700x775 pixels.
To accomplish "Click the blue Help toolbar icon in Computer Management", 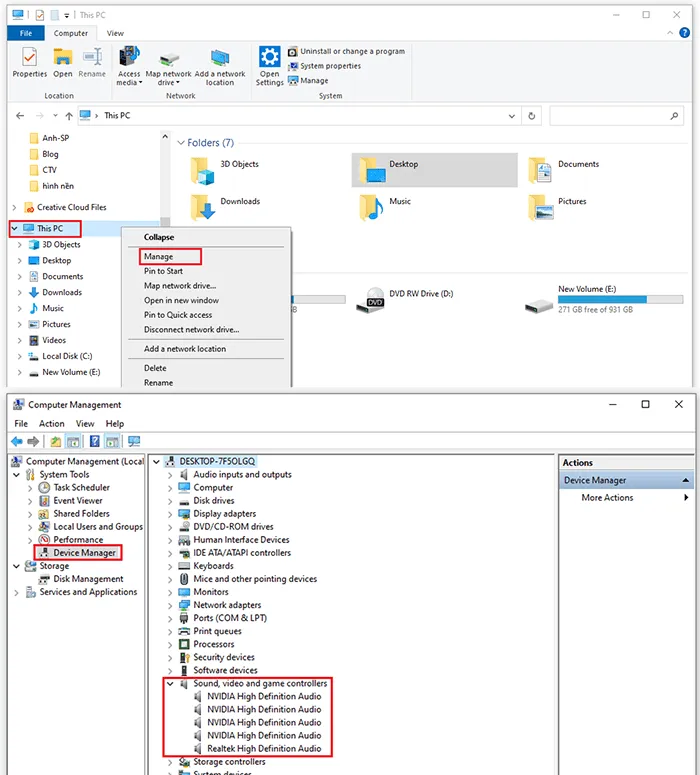I will 94,441.
